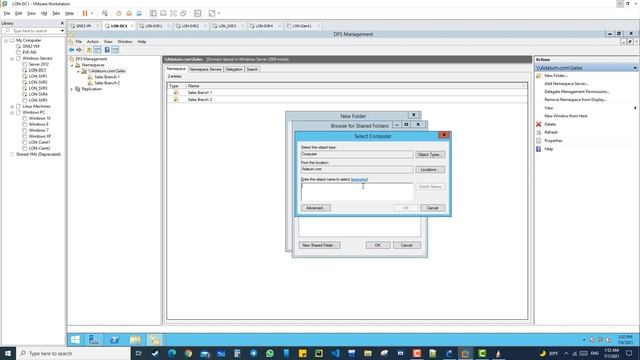Image resolution: width=640 pixels, height=360 pixels.
Task: Expand the Replication node in DFS tree
Action: 72,89
